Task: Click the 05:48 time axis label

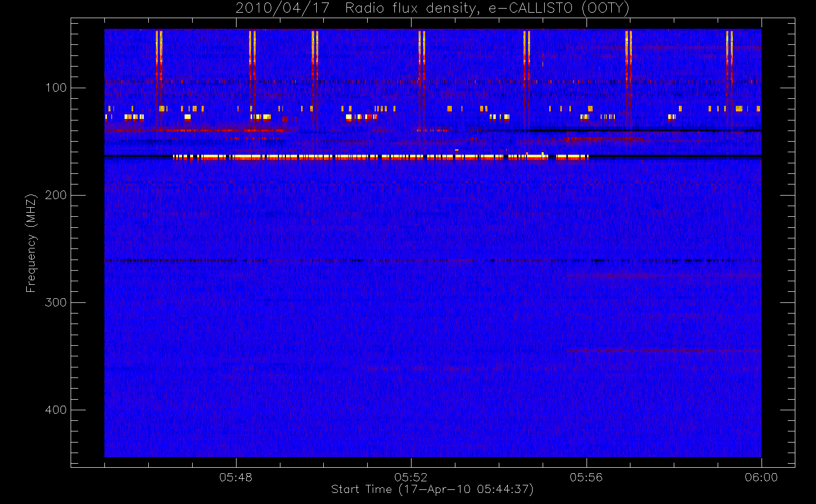Action: coord(236,477)
